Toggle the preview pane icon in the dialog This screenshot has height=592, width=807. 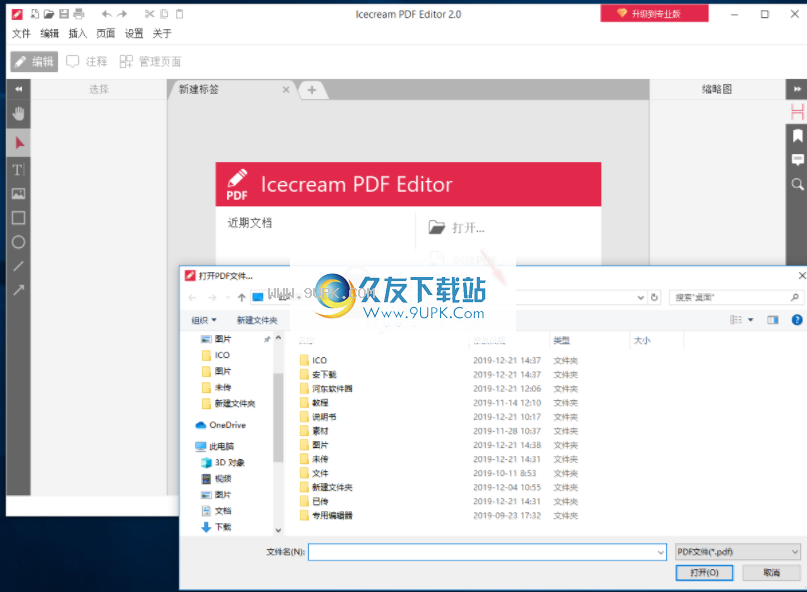[x=773, y=320]
